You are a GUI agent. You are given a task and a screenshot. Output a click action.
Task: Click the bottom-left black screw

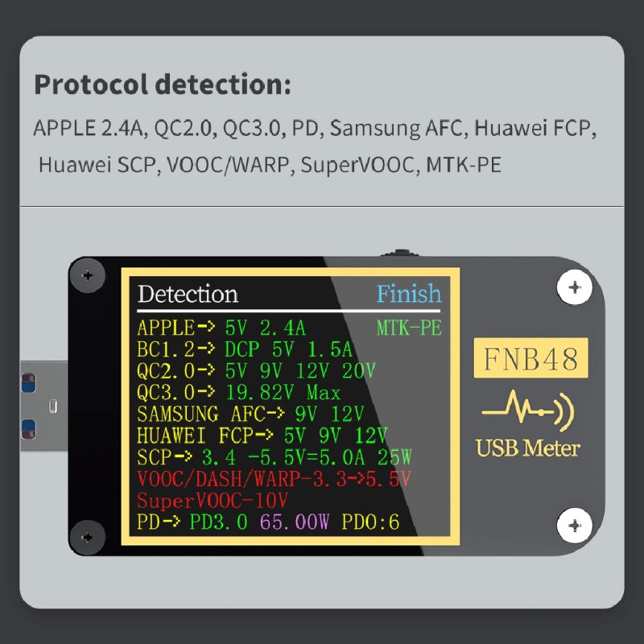(87, 537)
